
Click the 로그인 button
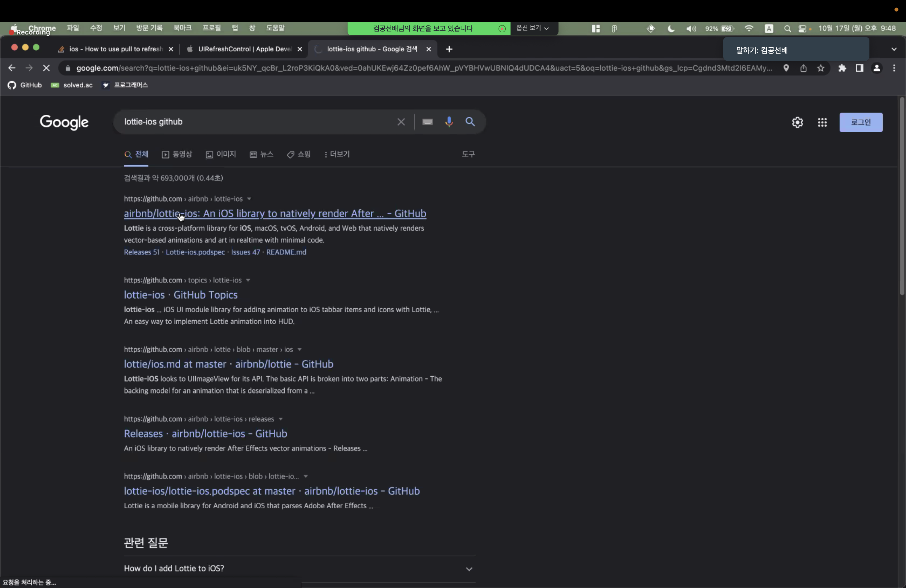tap(861, 122)
